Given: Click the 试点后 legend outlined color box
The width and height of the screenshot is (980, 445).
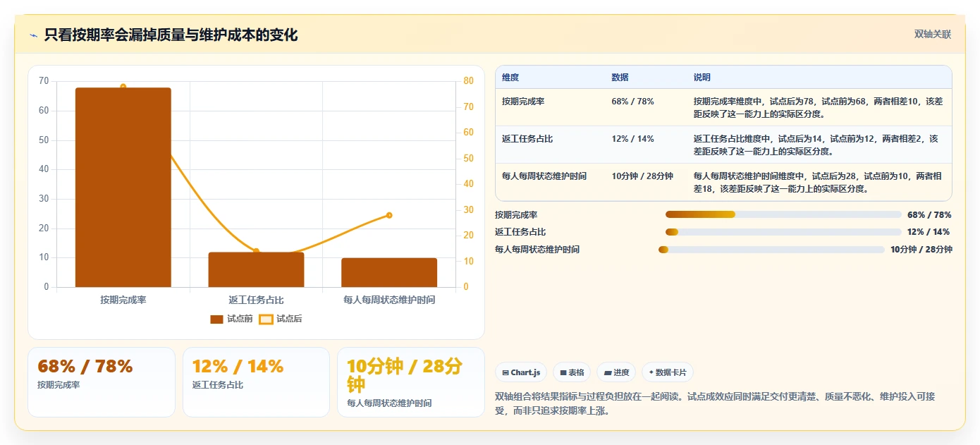Looking at the screenshot, I should coord(266,319).
